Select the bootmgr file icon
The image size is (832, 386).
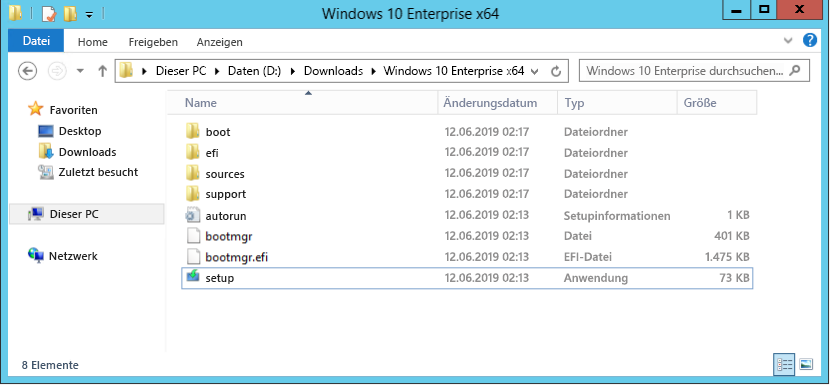point(193,236)
